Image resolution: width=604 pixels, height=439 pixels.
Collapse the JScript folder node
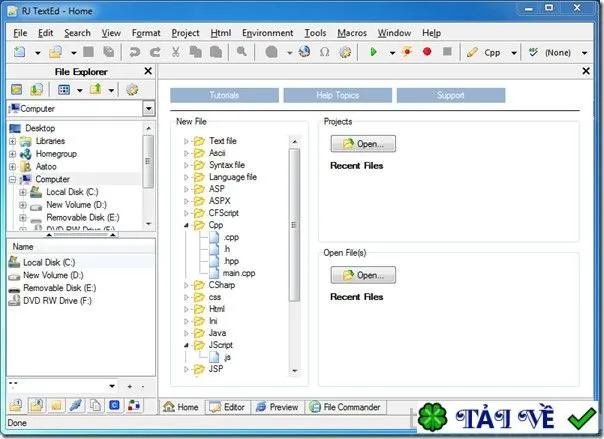186,345
